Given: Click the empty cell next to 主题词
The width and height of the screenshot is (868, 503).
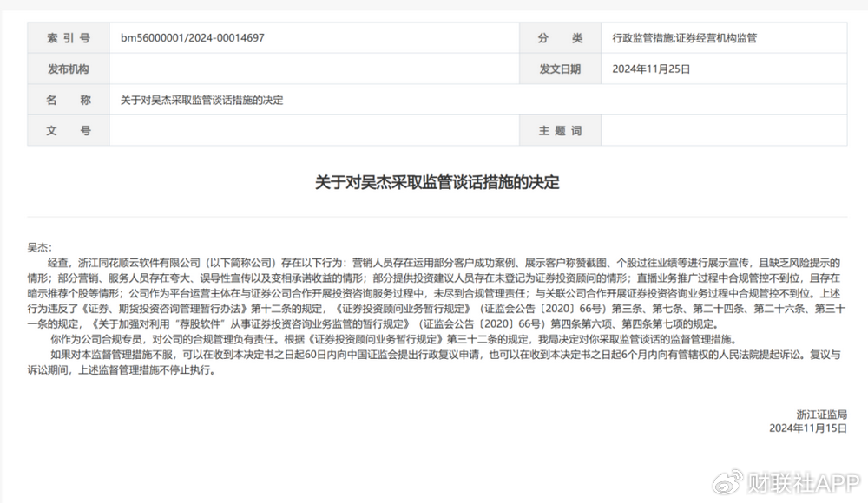Looking at the screenshot, I should [724, 131].
